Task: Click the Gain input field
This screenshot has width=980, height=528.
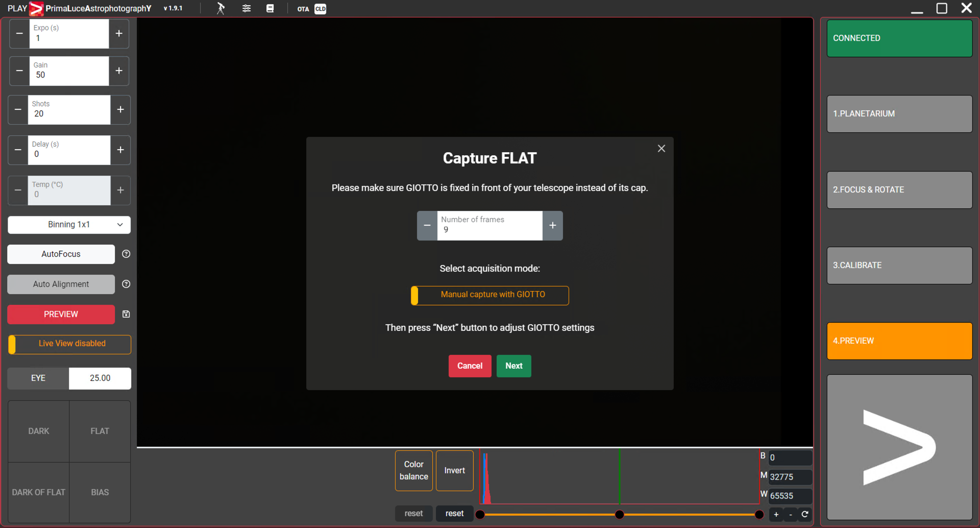Action: 69,71
